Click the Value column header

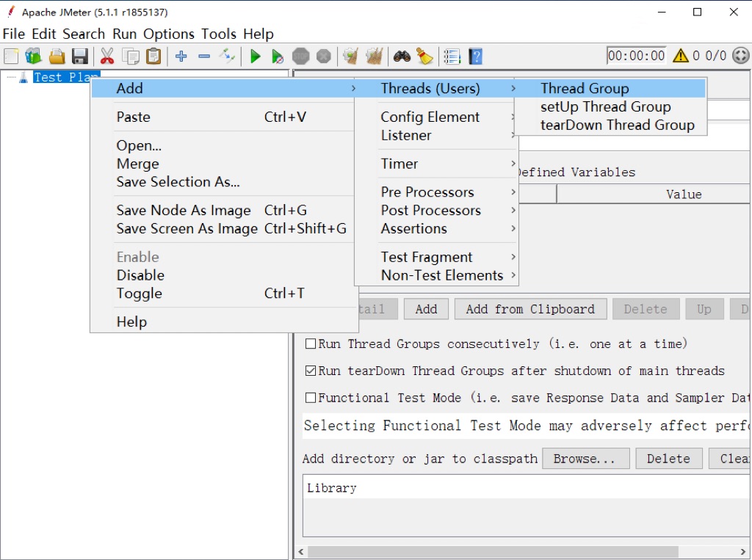(653, 194)
